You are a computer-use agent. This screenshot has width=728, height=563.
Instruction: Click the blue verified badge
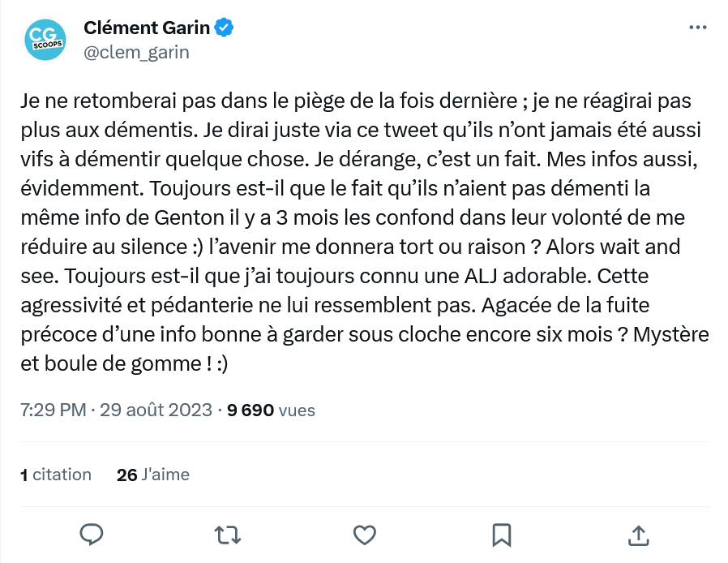click(224, 28)
